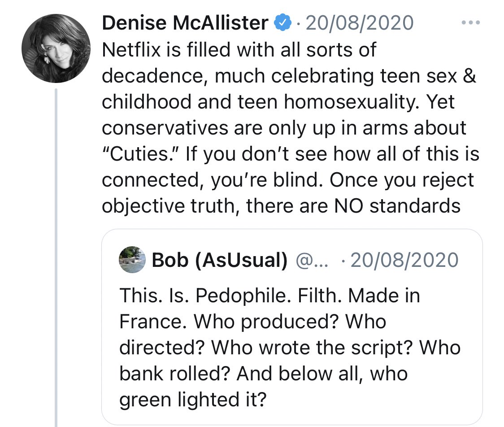
Task: Open Bob (AsUsual) avatar thumbnail
Action: click(x=132, y=260)
